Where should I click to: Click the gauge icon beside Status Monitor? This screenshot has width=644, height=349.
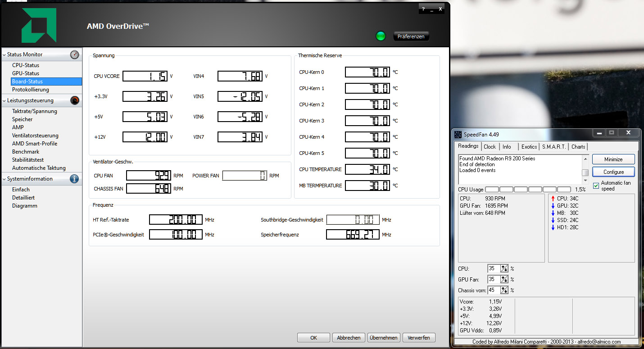75,54
